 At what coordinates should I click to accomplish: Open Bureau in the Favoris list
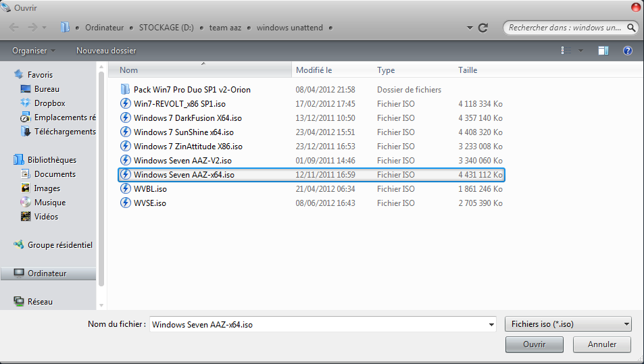(47, 89)
